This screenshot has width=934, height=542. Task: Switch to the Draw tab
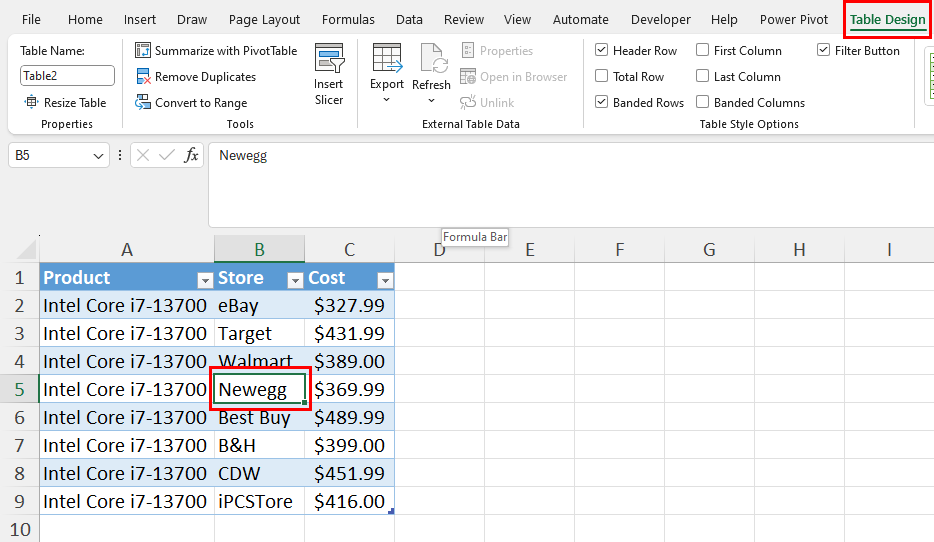(x=192, y=20)
